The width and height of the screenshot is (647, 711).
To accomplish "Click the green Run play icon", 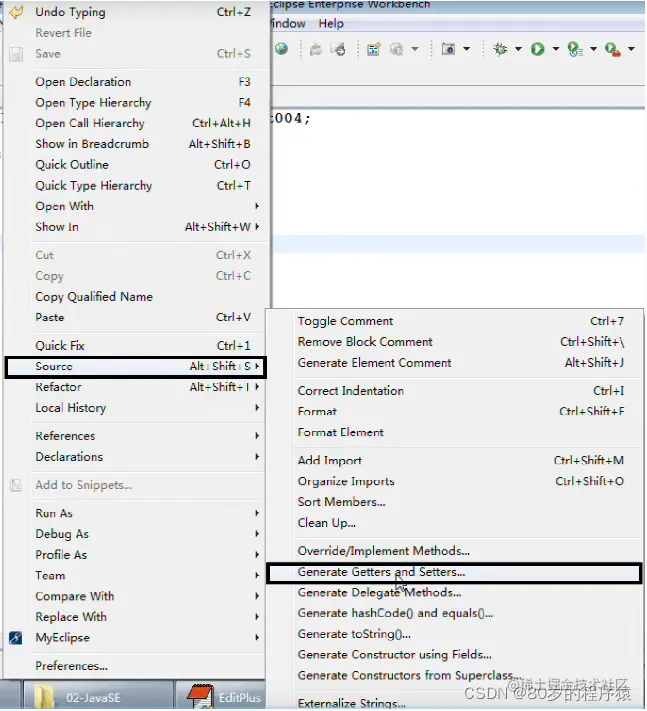I will 538,49.
